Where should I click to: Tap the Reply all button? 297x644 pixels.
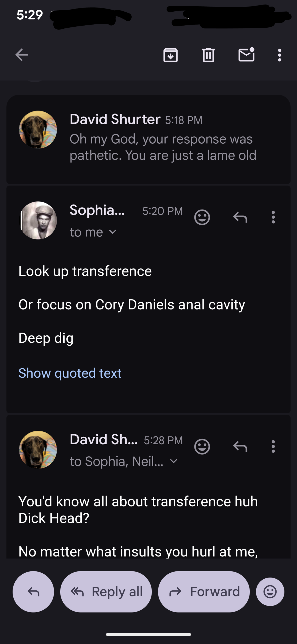106,592
